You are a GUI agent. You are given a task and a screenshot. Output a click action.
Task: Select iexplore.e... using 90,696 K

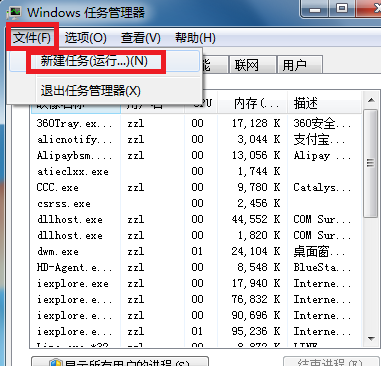[x=196, y=315]
